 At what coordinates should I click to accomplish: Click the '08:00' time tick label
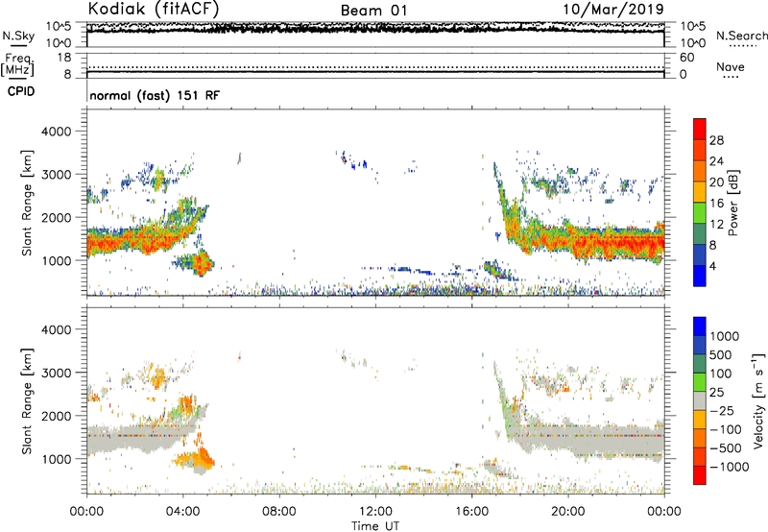279,512
